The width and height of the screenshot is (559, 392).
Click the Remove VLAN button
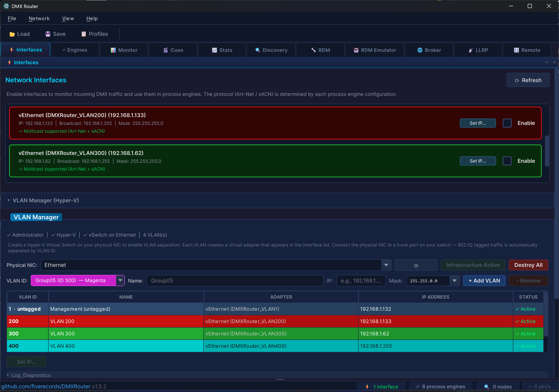point(528,281)
